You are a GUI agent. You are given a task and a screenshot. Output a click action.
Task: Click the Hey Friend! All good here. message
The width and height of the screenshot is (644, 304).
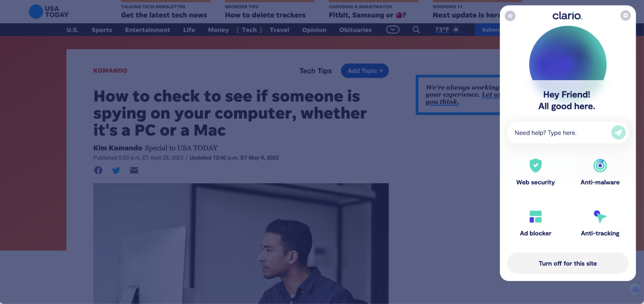[567, 100]
